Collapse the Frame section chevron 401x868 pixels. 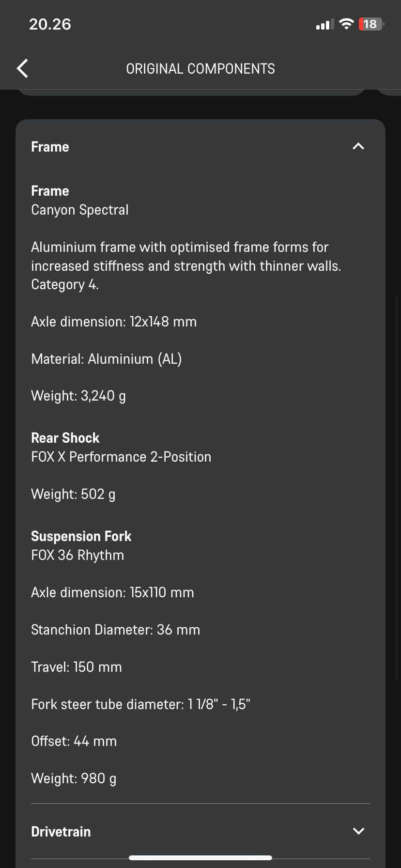click(358, 146)
